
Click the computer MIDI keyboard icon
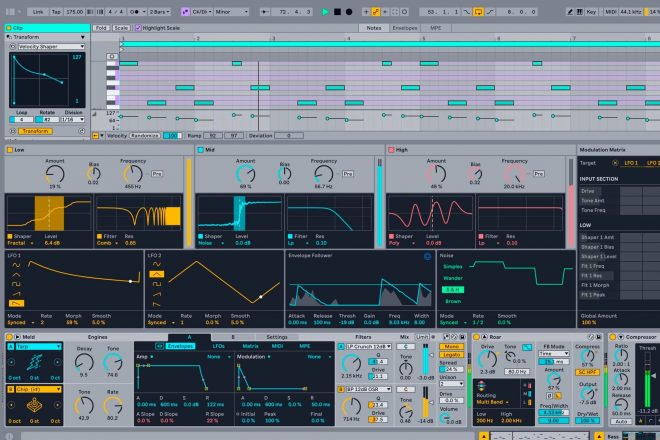(x=580, y=12)
